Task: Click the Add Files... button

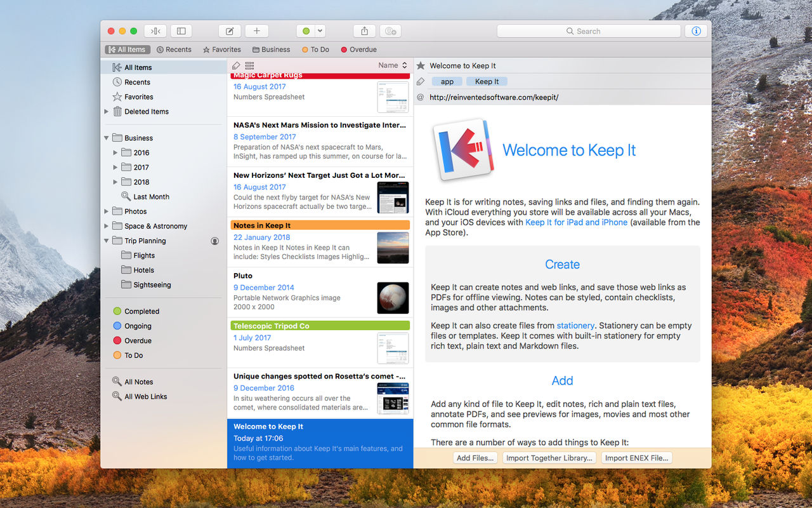Action: pyautogui.click(x=475, y=458)
